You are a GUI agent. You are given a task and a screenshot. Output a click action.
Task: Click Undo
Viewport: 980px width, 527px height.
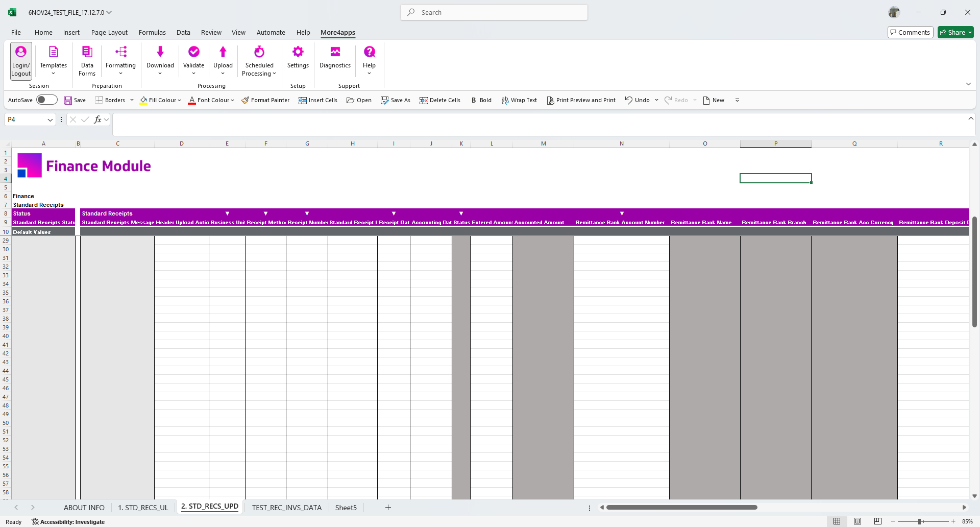click(638, 101)
